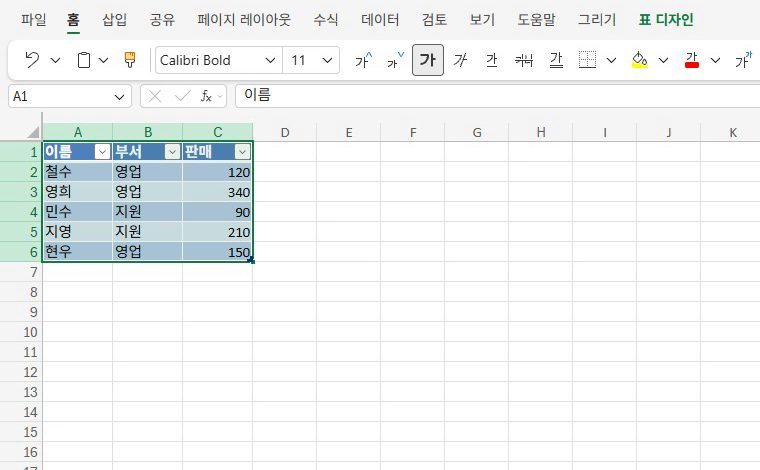Click cell containing 지영

[x=78, y=232]
